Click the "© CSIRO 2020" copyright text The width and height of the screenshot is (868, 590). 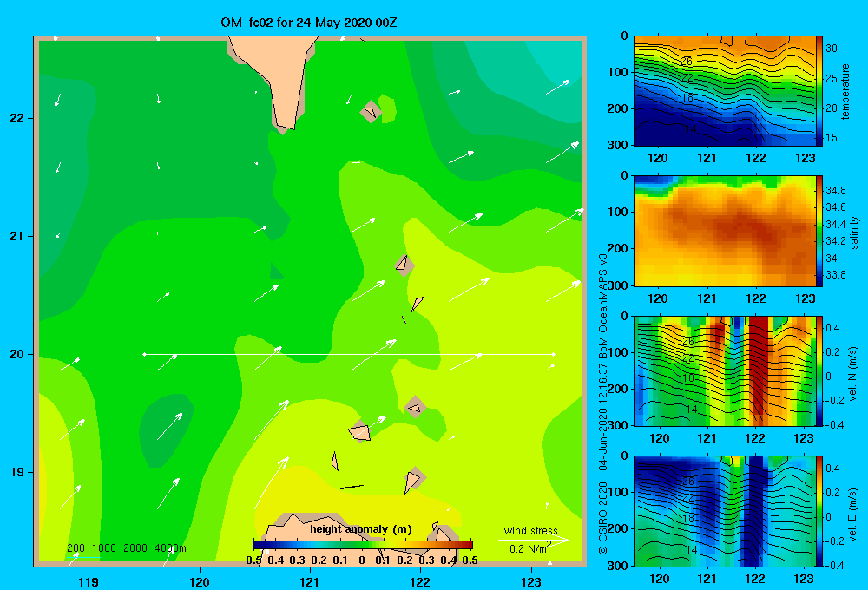(x=603, y=518)
